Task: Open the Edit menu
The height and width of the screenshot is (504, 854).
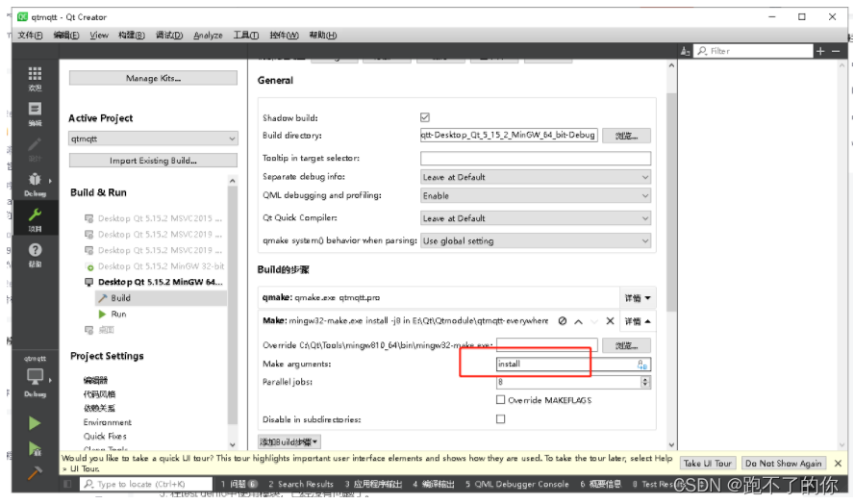Action: (x=66, y=35)
